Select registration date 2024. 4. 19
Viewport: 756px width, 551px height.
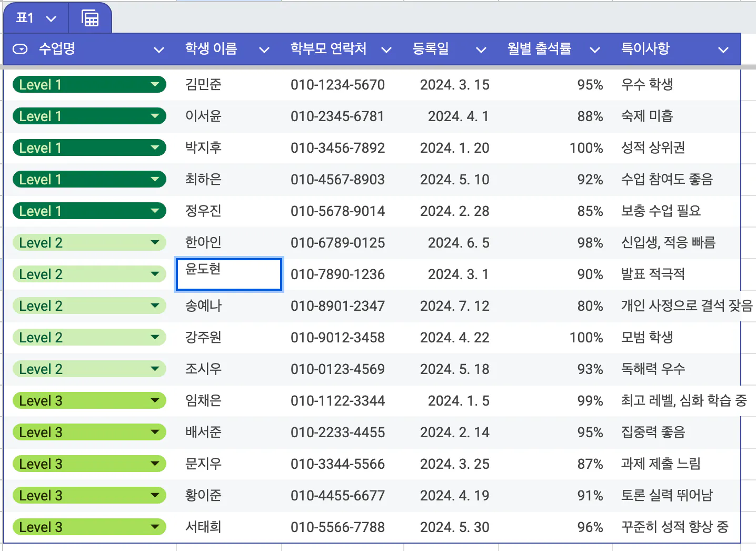455,496
